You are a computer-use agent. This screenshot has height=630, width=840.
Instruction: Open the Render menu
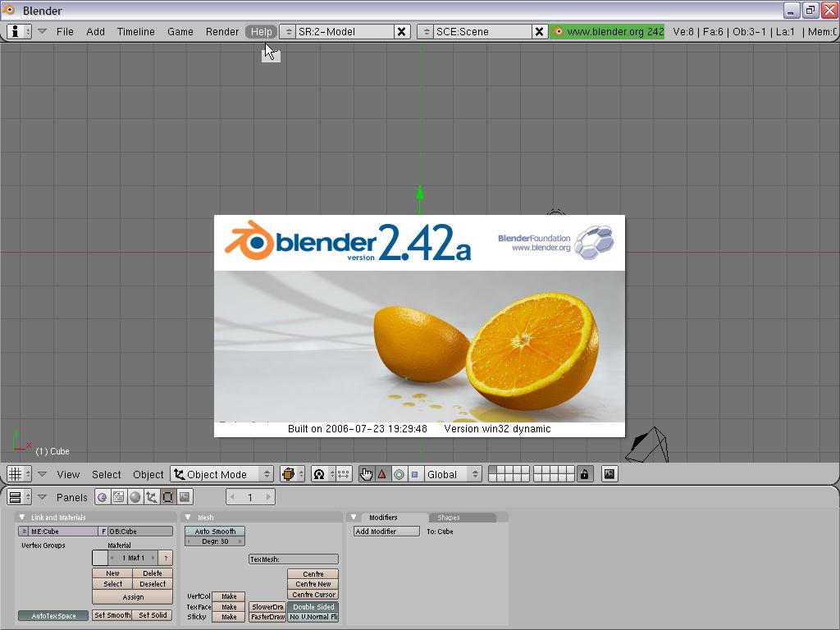pos(221,31)
